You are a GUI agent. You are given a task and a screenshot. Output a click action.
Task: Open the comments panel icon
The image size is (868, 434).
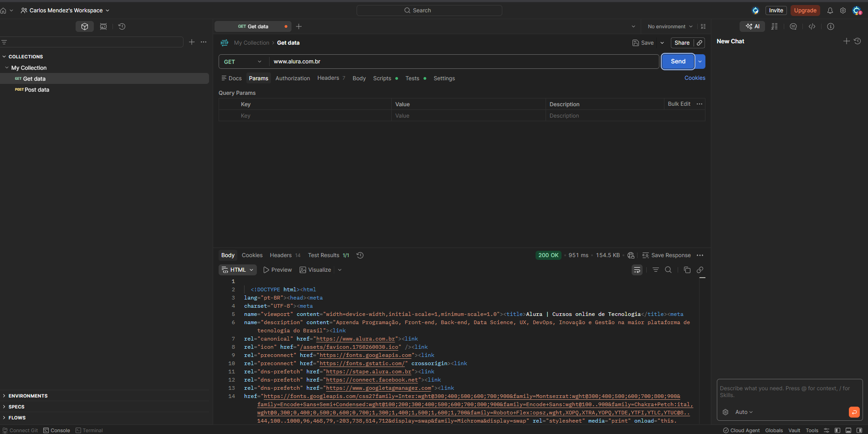point(793,26)
